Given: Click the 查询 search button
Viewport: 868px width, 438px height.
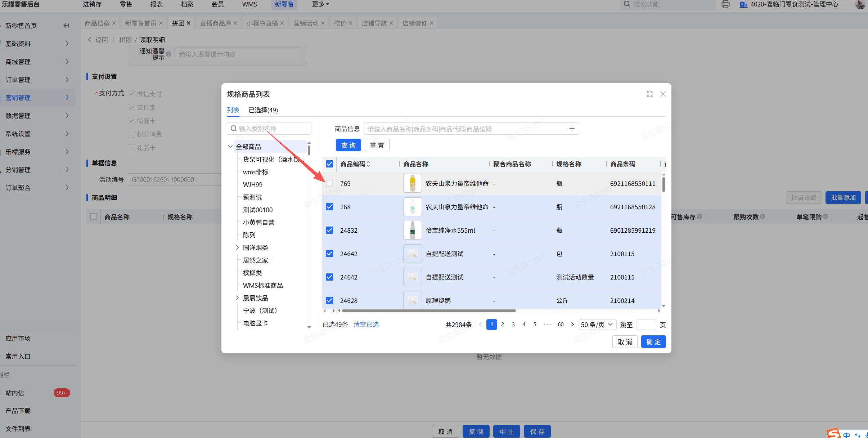Looking at the screenshot, I should (348, 145).
